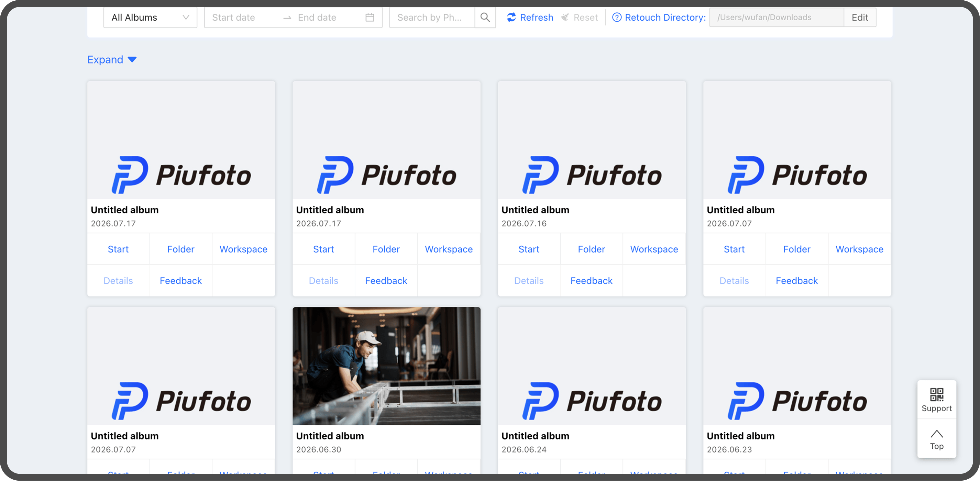
Task: Click the Refresh button
Action: point(530,18)
